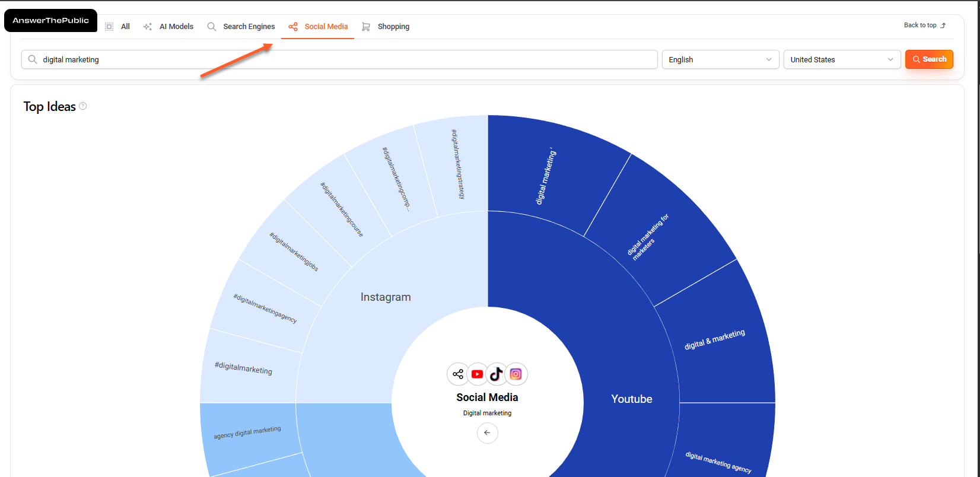Viewport: 980px width, 477px height.
Task: Click the #digitalmarketingstrategy segment
Action: click(x=458, y=164)
